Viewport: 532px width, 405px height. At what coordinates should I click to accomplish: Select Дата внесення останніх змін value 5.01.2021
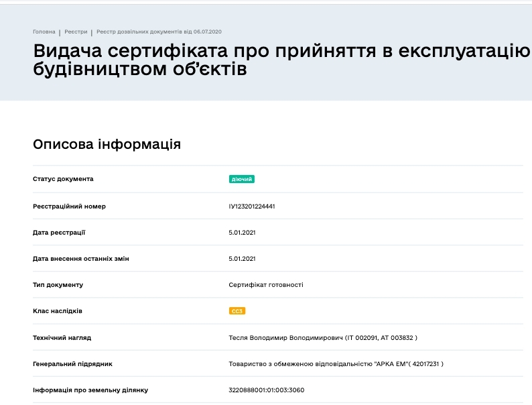242,259
